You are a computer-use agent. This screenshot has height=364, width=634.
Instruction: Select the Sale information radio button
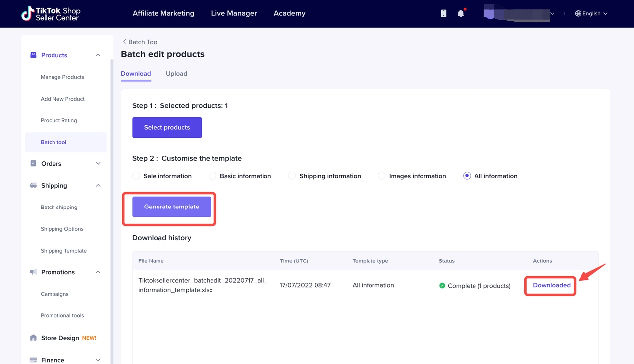coord(136,176)
